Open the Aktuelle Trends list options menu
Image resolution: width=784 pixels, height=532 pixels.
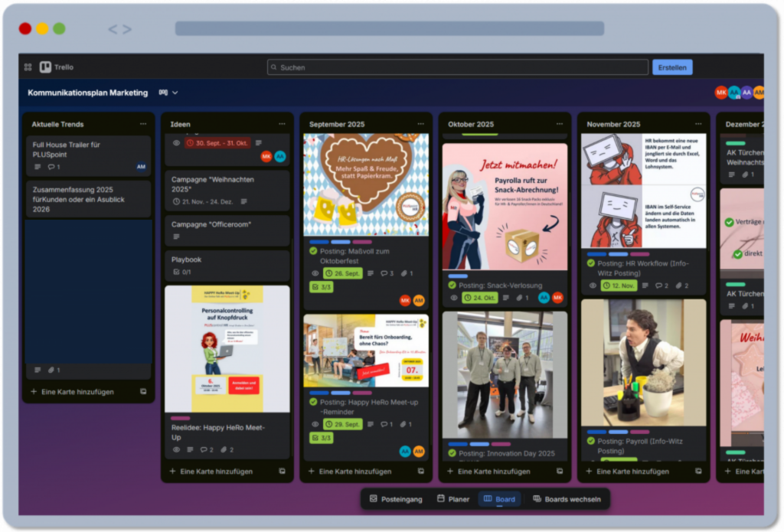[142, 124]
